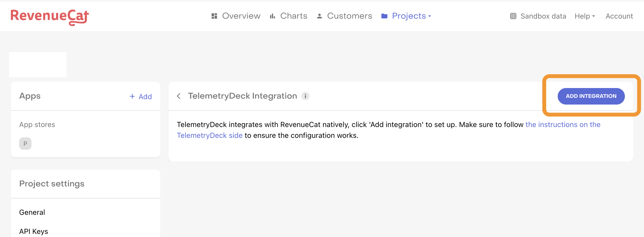The height and width of the screenshot is (237, 644).
Task: Open the API Keys settings
Action: pos(34,231)
